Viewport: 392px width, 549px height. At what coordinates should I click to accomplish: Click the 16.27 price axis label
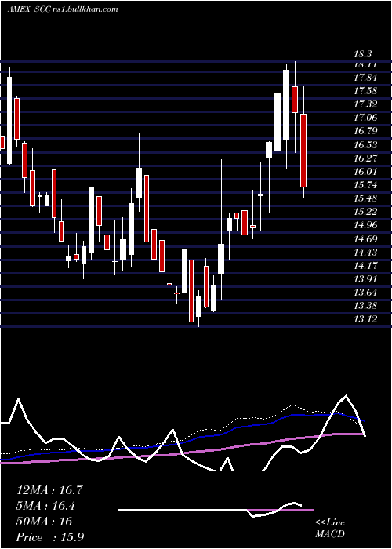click(365, 158)
